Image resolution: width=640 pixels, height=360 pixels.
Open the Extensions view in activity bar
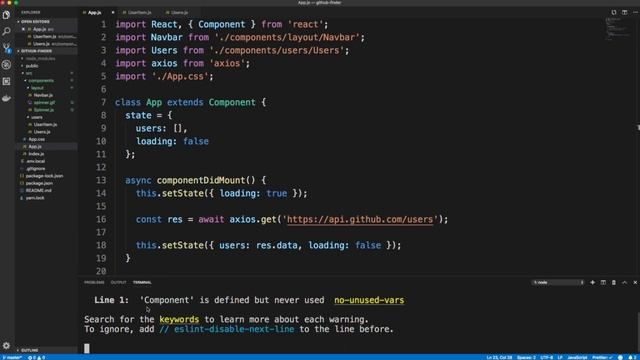[6, 81]
